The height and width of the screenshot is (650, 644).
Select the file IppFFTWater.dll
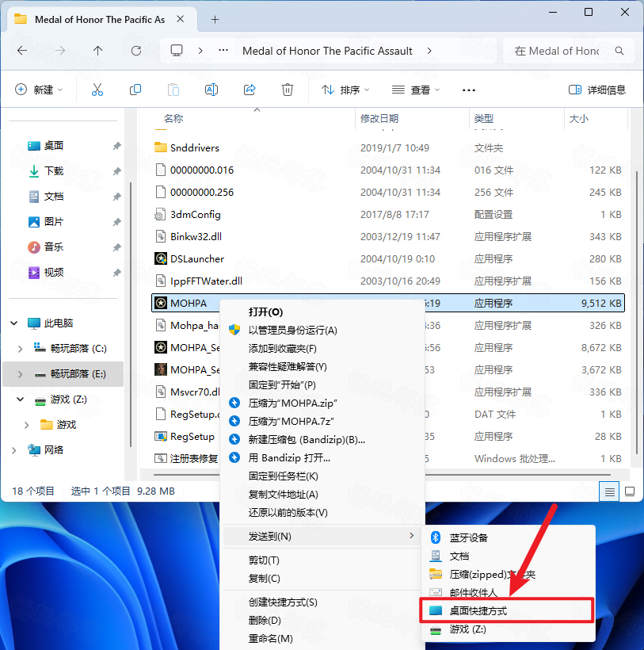[x=388, y=281]
